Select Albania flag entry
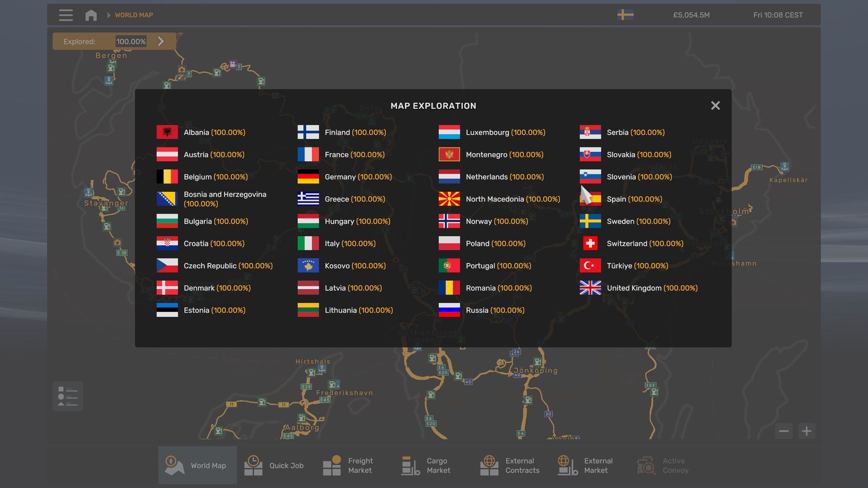This screenshot has width=868, height=488. 167,132
